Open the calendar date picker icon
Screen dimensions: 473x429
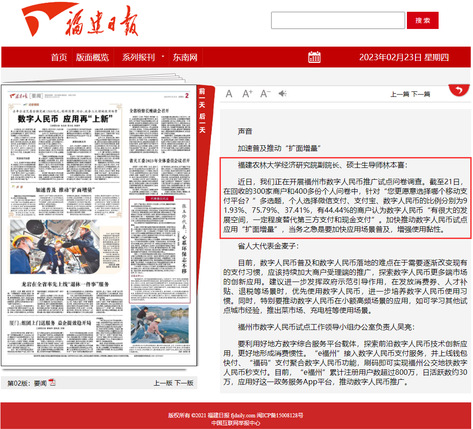314,57
